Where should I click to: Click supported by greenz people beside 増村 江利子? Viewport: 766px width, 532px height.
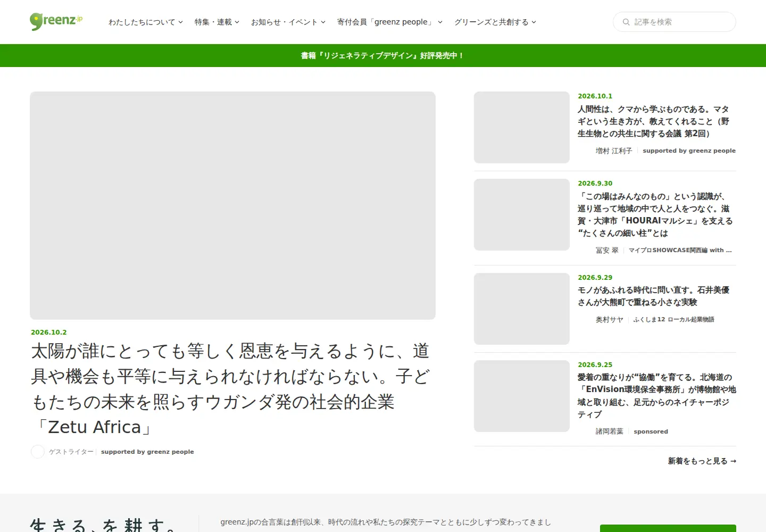point(689,151)
